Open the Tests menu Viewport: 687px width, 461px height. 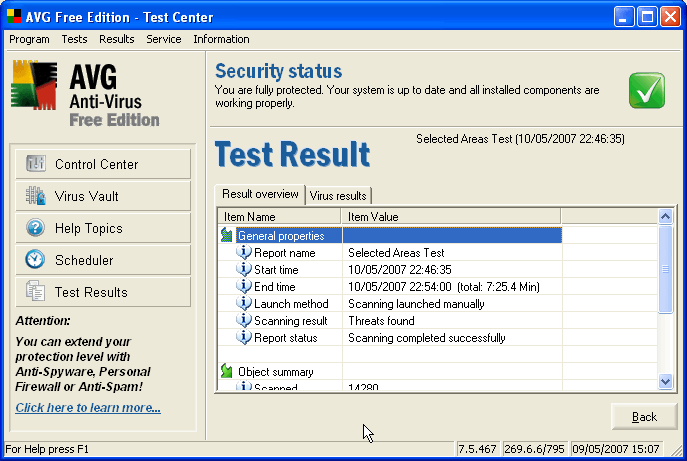74,39
